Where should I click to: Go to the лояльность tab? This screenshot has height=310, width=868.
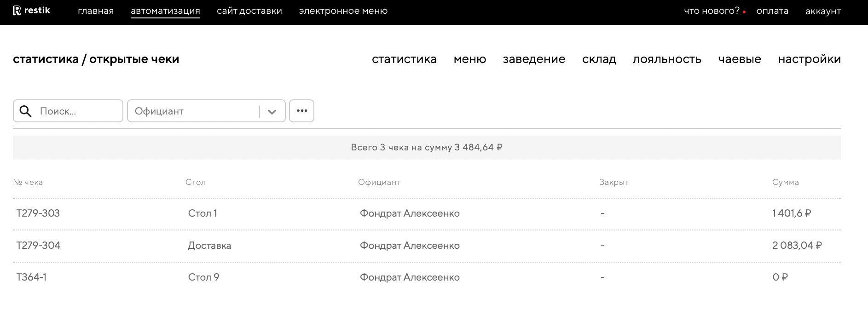(x=667, y=59)
